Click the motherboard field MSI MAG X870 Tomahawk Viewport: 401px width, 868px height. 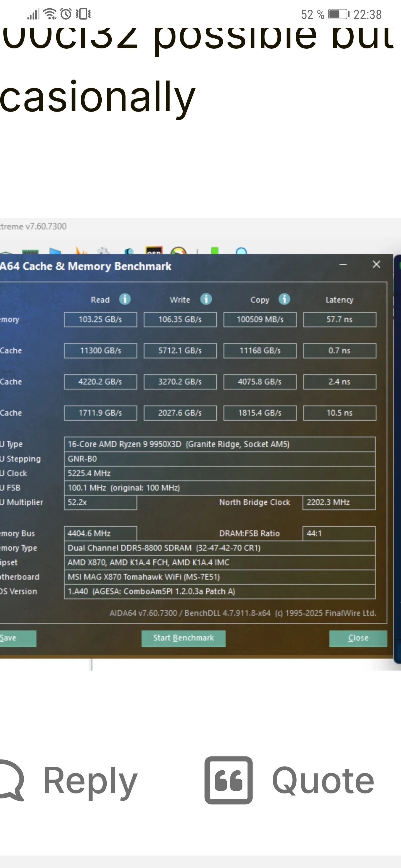tap(219, 577)
